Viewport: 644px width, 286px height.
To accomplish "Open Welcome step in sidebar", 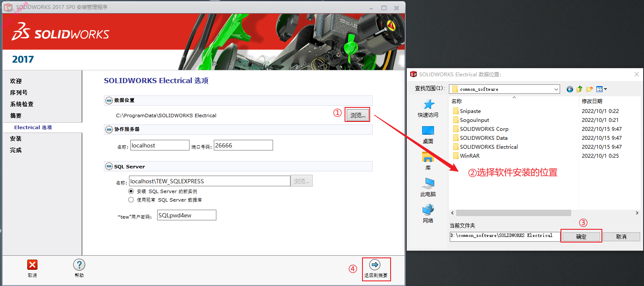I will coord(16,81).
